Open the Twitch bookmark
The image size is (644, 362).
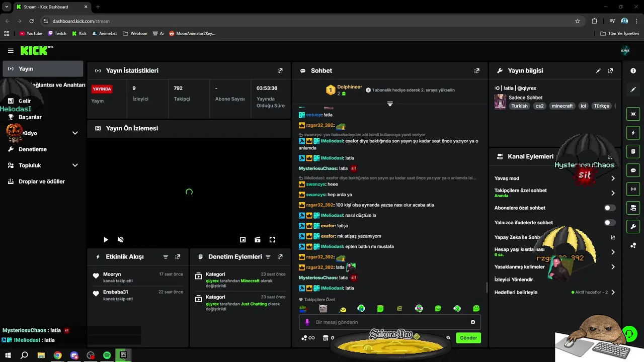coord(57,34)
